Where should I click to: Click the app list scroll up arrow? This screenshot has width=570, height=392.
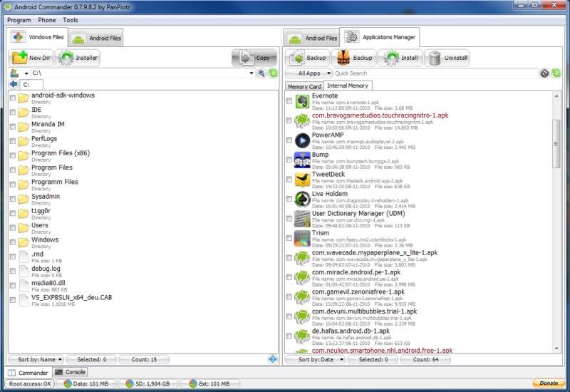pos(556,96)
